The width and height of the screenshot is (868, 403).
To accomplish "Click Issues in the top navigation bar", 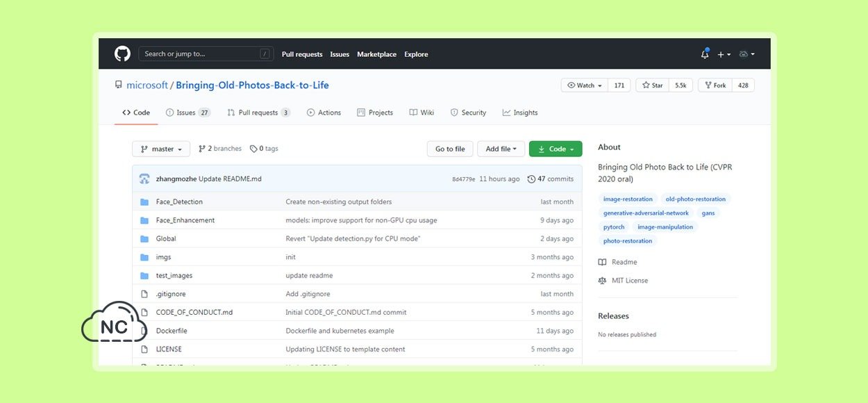I will [340, 54].
